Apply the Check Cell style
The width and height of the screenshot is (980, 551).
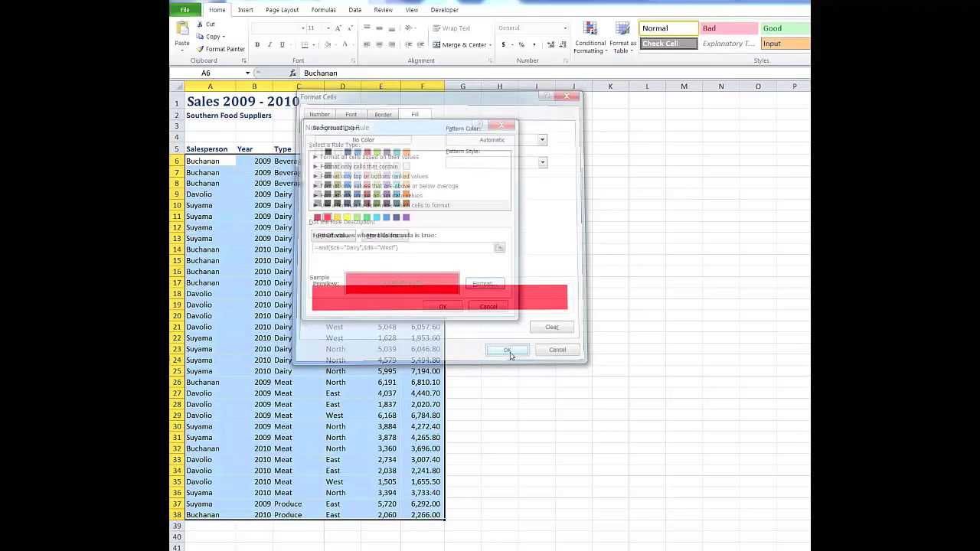point(669,44)
